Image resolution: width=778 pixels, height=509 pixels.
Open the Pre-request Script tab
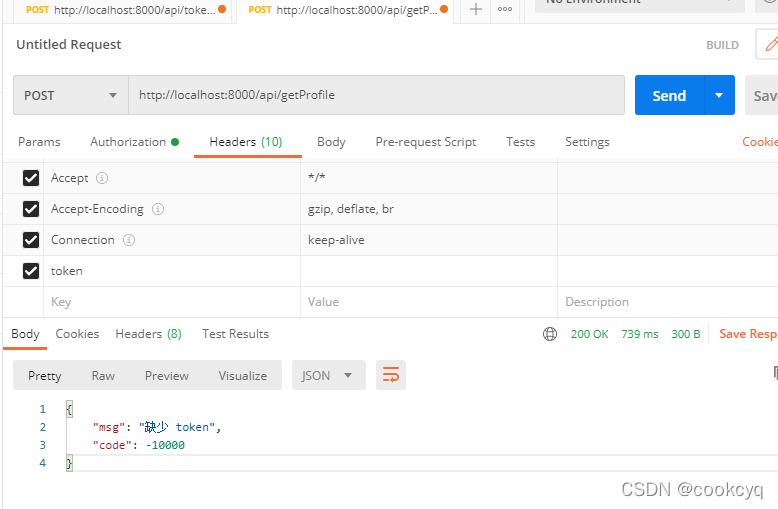pos(426,142)
